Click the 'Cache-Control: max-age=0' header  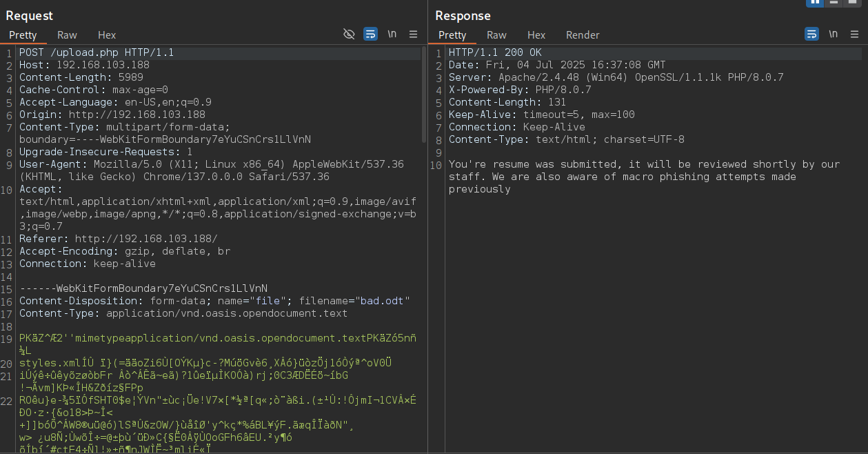pyautogui.click(x=94, y=90)
